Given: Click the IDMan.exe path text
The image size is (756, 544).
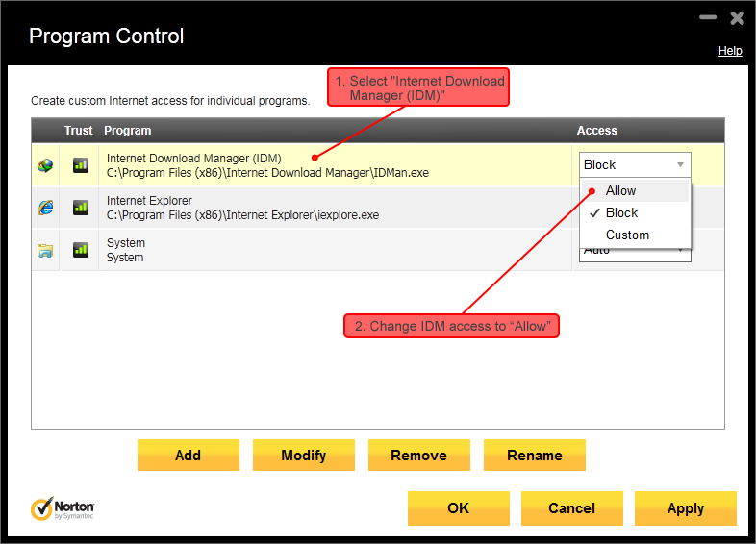Looking at the screenshot, I should 267,173.
